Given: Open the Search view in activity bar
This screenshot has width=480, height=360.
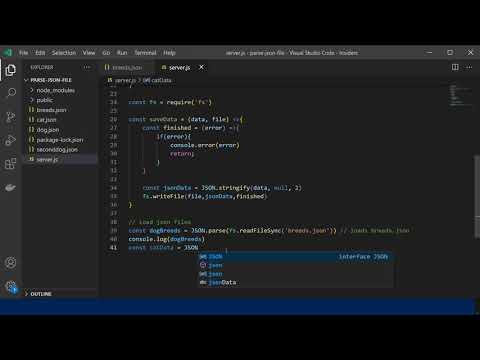Looking at the screenshot, I should (11, 92).
